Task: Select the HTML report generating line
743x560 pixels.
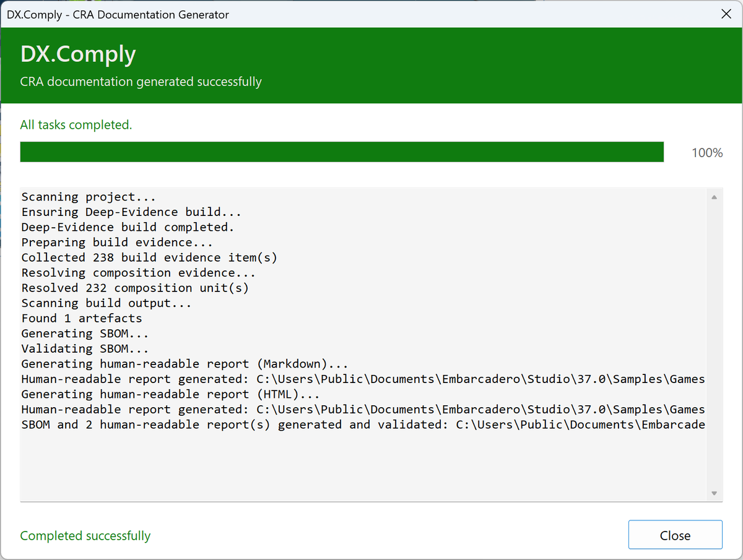Action: 171,394
